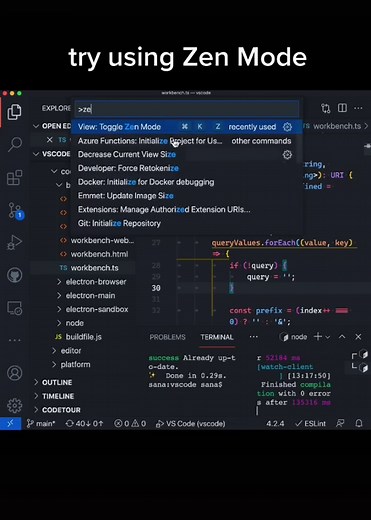Screen dimensions: 371x520
Task: Synchronize changes 40 down 0 up
Action: pos(84,424)
